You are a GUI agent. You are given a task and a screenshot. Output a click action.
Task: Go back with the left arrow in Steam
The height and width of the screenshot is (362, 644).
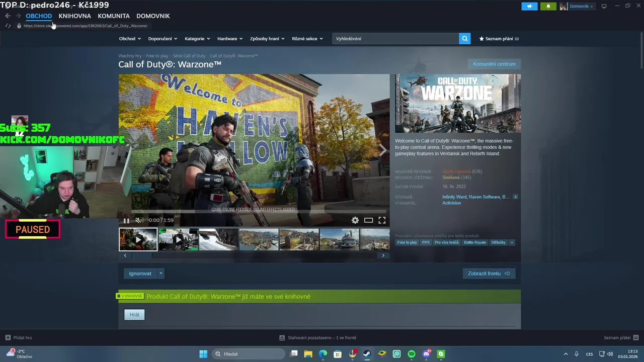click(8, 16)
